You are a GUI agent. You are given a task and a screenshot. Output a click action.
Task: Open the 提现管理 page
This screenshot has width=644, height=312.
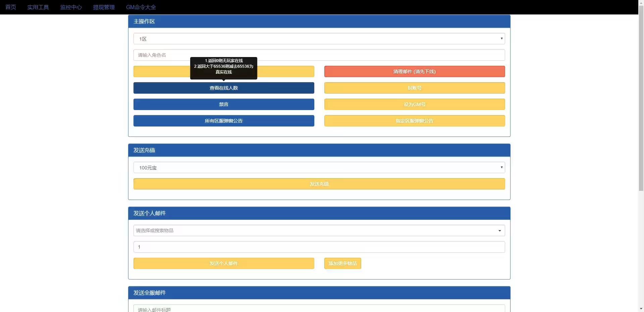coord(104,7)
